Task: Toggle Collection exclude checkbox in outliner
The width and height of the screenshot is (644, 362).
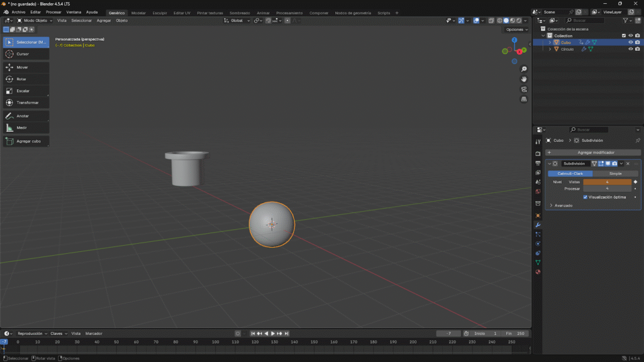Action: click(623, 36)
